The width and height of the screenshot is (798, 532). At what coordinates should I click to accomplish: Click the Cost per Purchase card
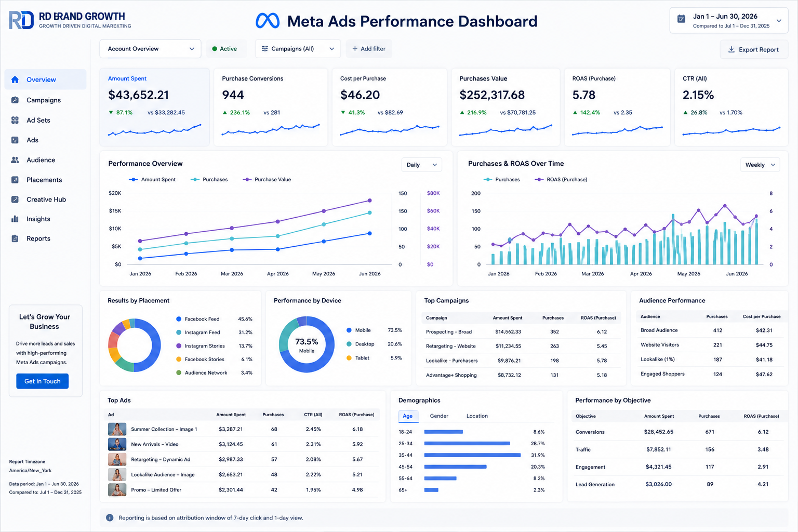point(390,107)
